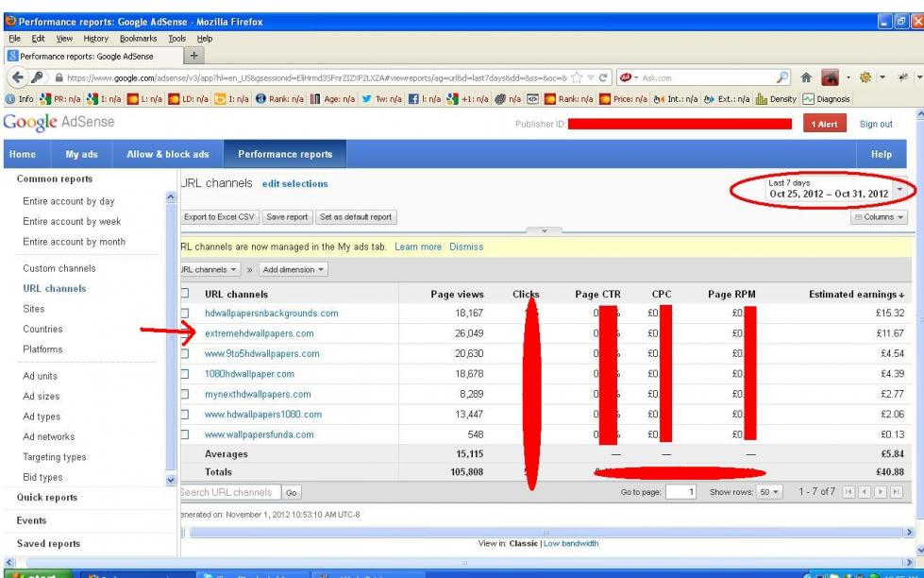Tick the checkbox for mynexthdwallpapers.com
924x578 pixels.
(x=184, y=394)
